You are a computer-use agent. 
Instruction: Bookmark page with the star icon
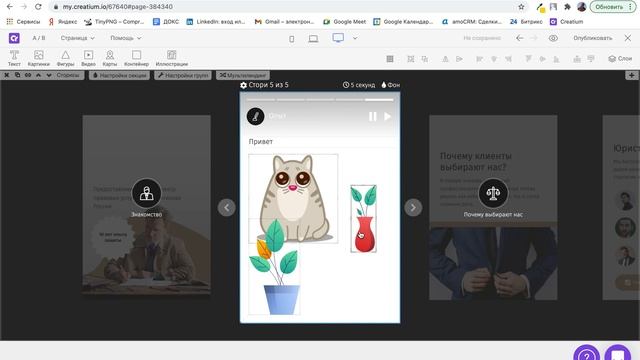(x=521, y=7)
